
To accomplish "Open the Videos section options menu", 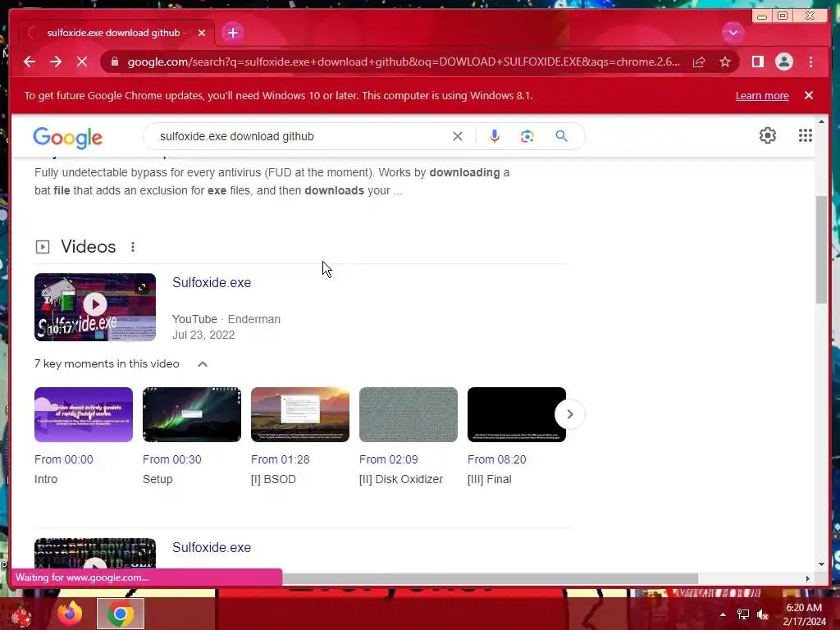I will coord(133,247).
